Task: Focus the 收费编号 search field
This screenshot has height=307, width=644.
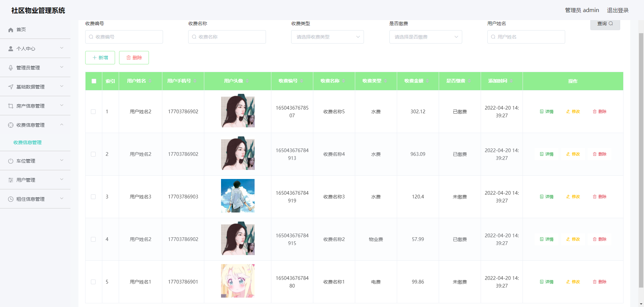Action: [x=124, y=37]
